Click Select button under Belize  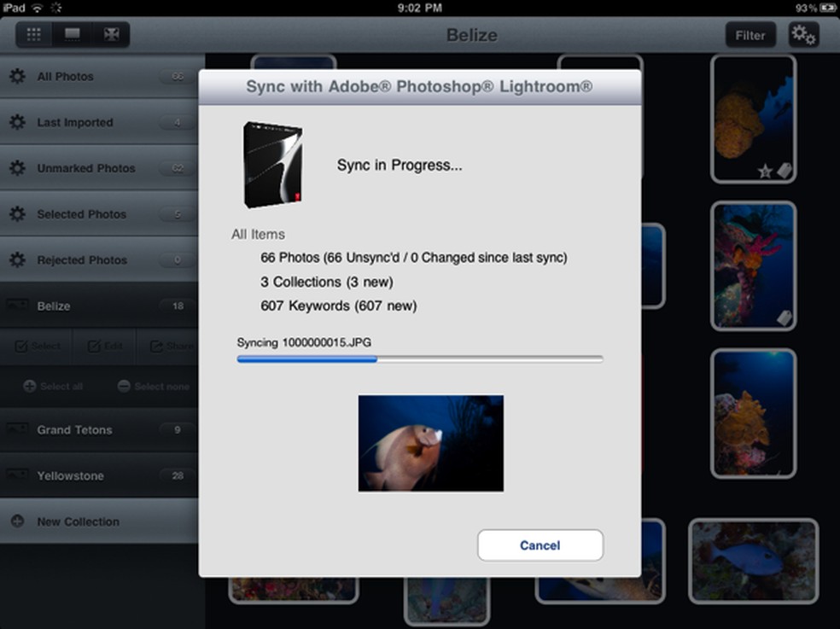pyautogui.click(x=37, y=347)
